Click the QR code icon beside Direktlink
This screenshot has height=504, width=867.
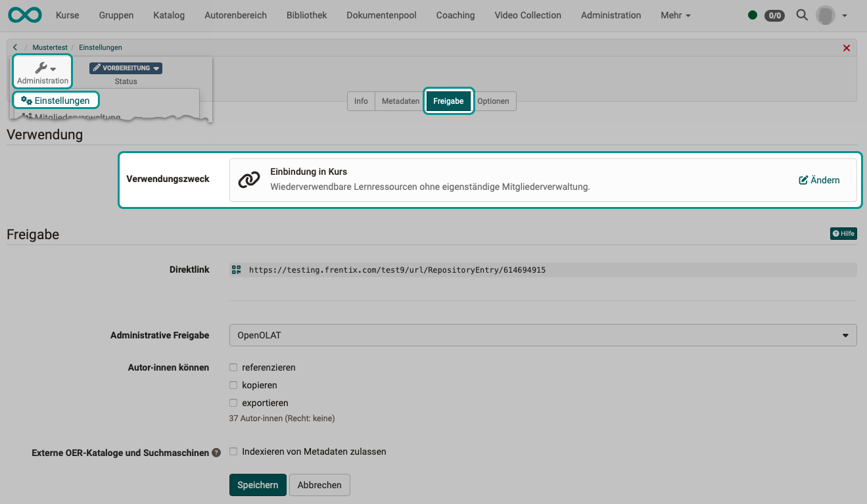[237, 269]
